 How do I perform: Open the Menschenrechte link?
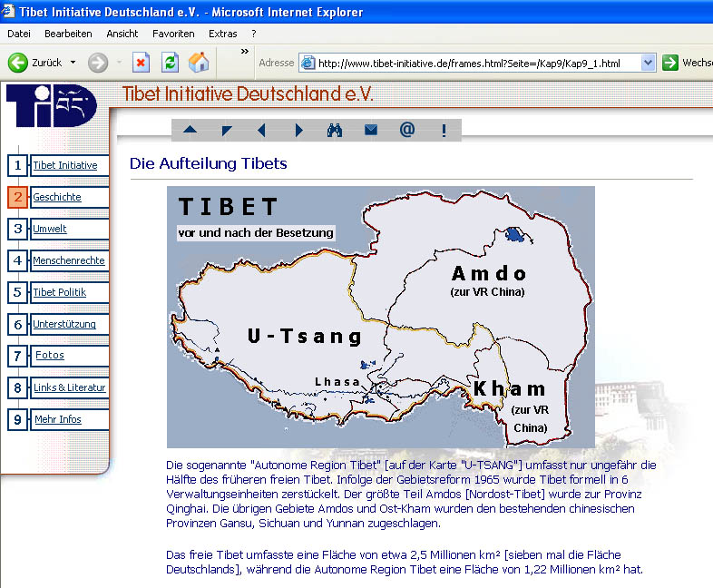coord(69,260)
